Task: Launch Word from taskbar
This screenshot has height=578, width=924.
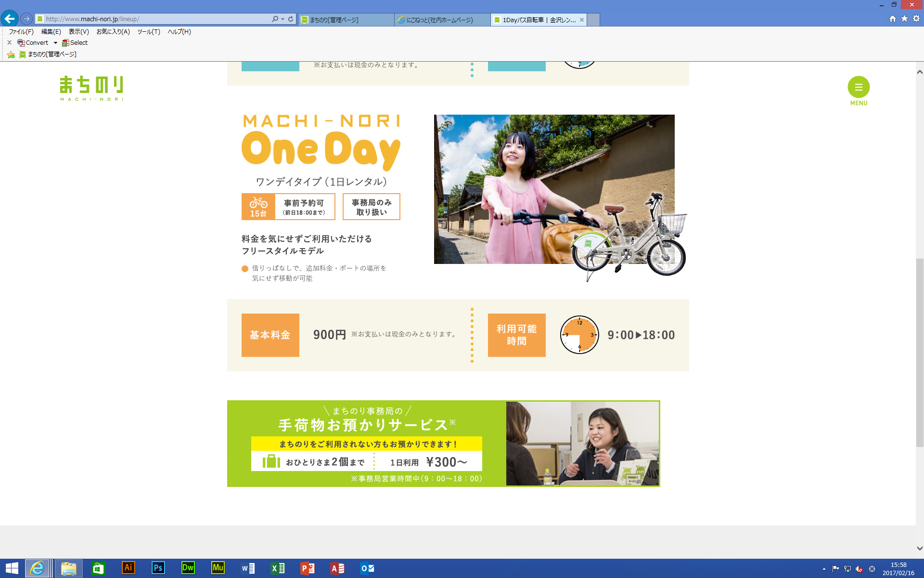Action: coord(248,568)
